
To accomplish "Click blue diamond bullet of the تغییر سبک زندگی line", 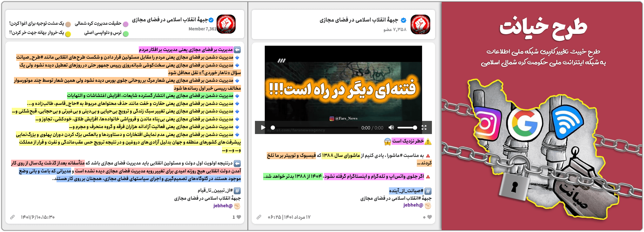I will 237,112.
